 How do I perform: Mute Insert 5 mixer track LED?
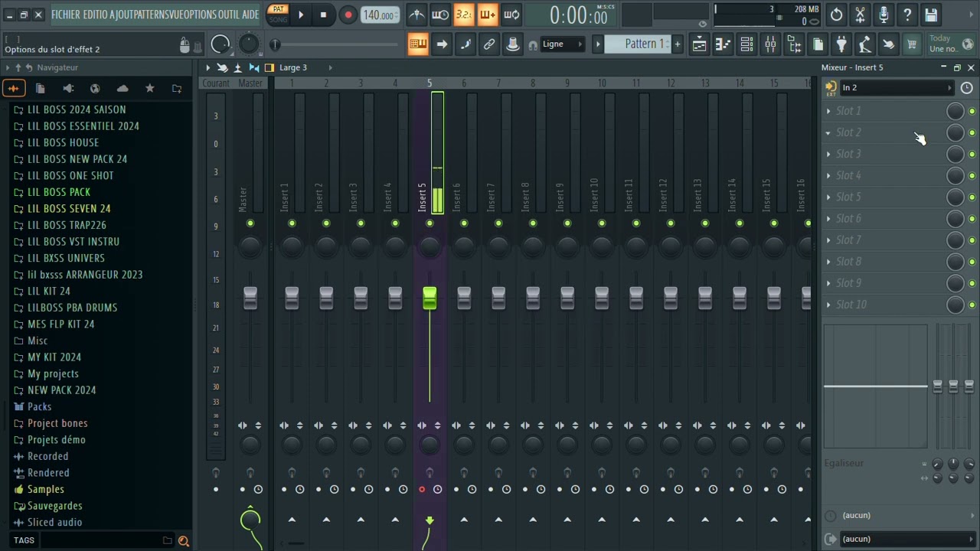click(x=430, y=223)
